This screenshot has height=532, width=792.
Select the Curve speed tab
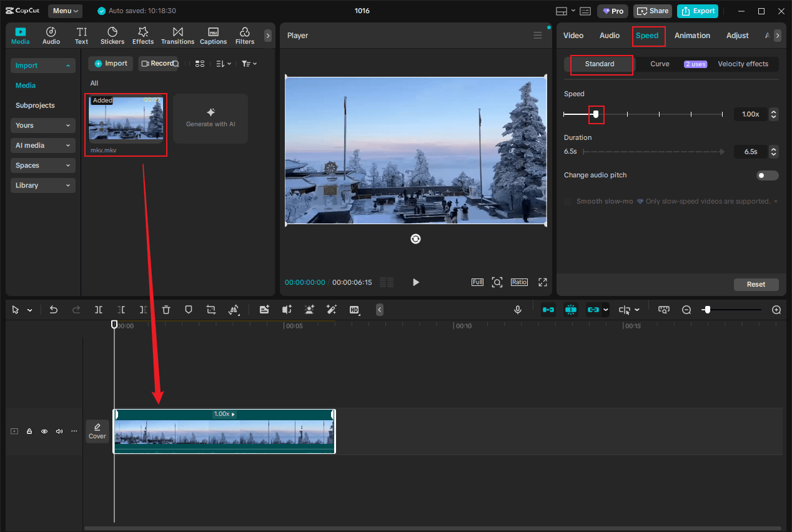(660, 64)
